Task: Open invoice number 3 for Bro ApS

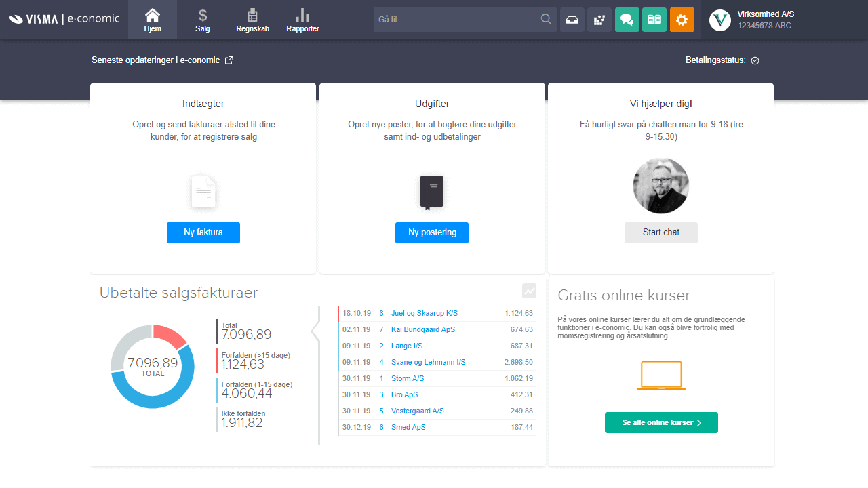Action: (x=382, y=394)
